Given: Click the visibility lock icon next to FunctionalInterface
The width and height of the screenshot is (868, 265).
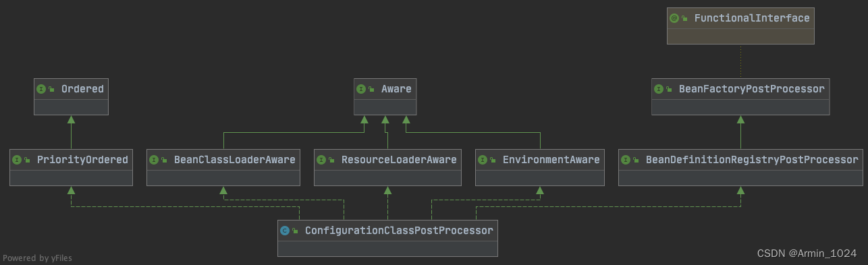Looking at the screenshot, I should [684, 19].
